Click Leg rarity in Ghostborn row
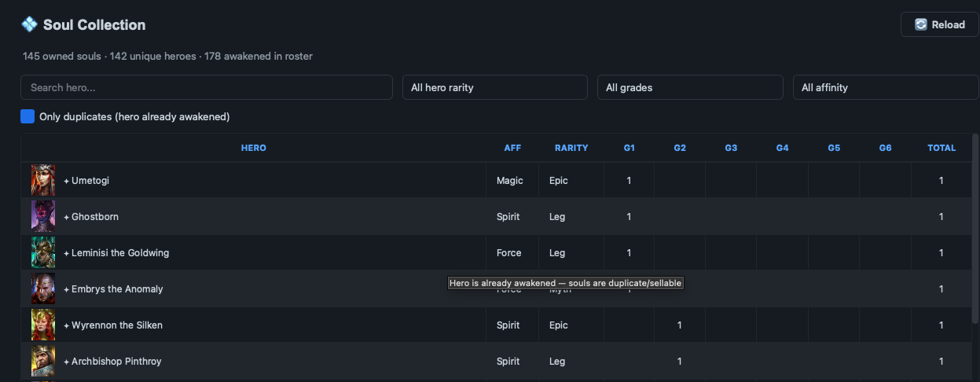The image size is (980, 382). coord(557,217)
